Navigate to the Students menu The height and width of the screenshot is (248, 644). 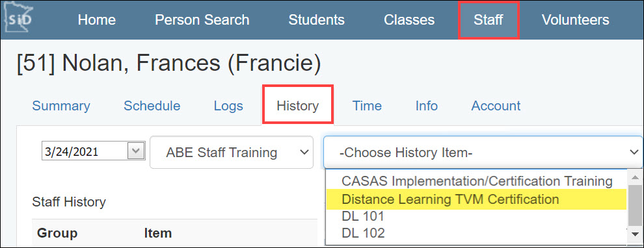pyautogui.click(x=316, y=19)
